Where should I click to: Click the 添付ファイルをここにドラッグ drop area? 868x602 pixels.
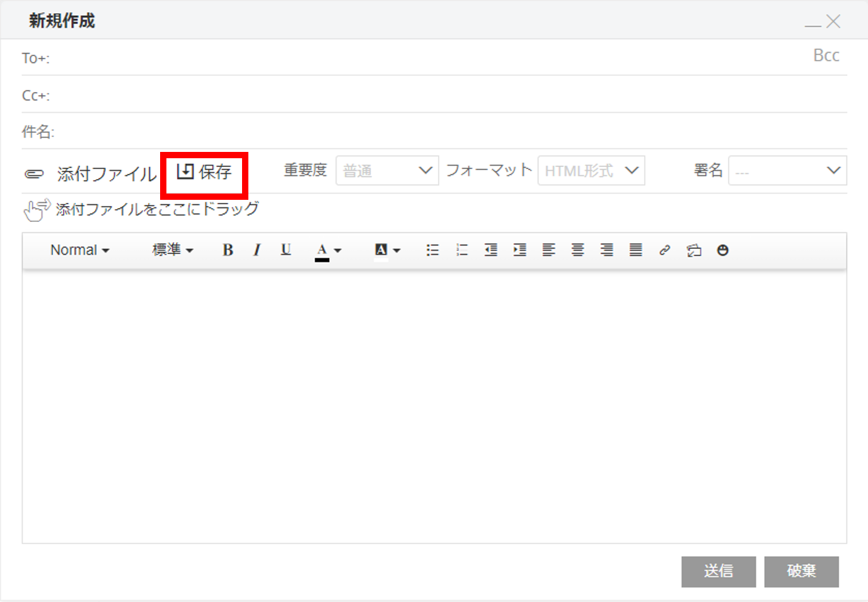[x=141, y=209]
